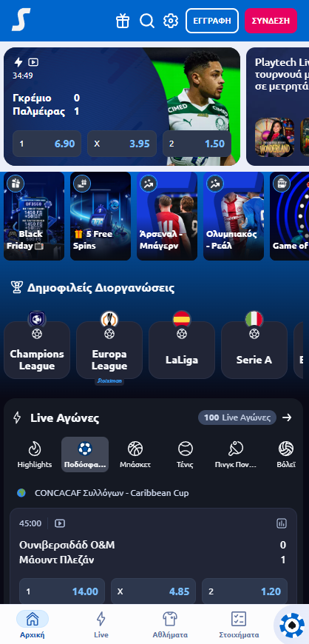Toggle odds 6.90 for Γκρέμιο win
The width and height of the screenshot is (309, 644).
pos(47,144)
